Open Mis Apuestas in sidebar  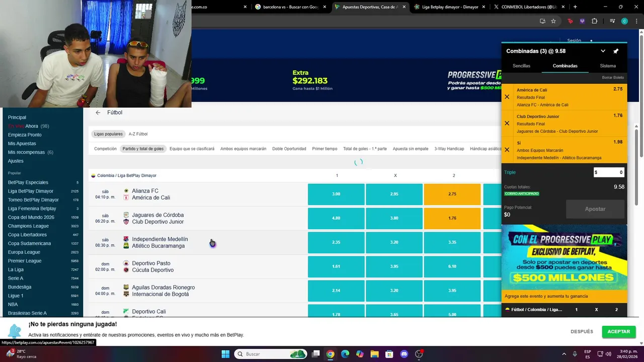[x=22, y=144]
